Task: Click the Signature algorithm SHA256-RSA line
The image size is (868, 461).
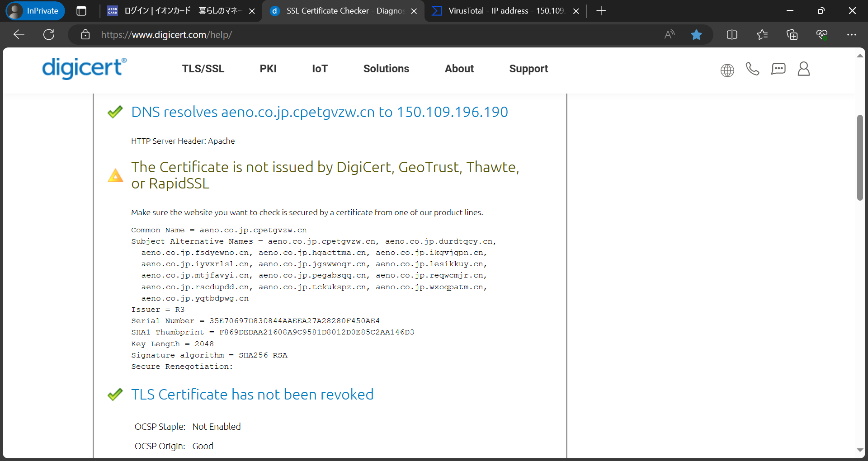Action: (209, 355)
